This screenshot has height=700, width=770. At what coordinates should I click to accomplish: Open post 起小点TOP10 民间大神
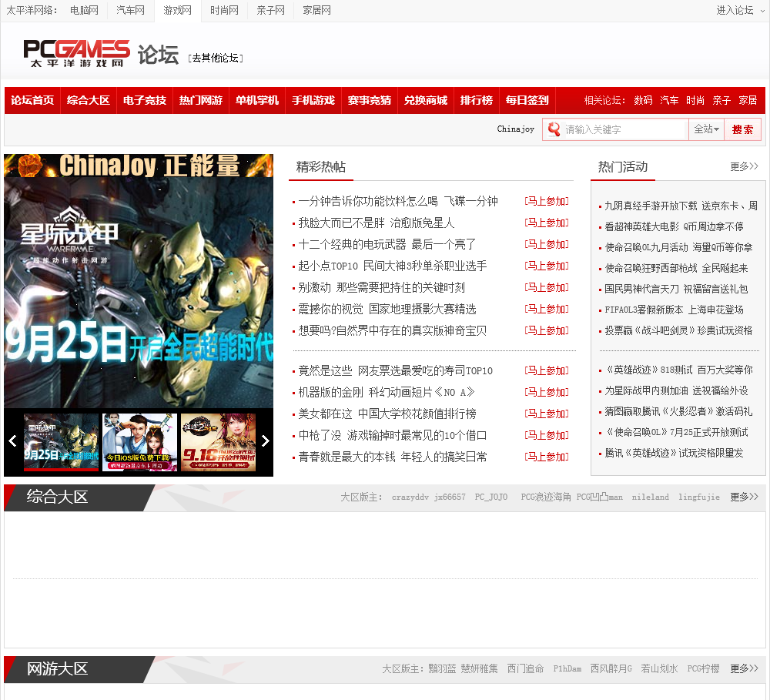[x=393, y=266]
